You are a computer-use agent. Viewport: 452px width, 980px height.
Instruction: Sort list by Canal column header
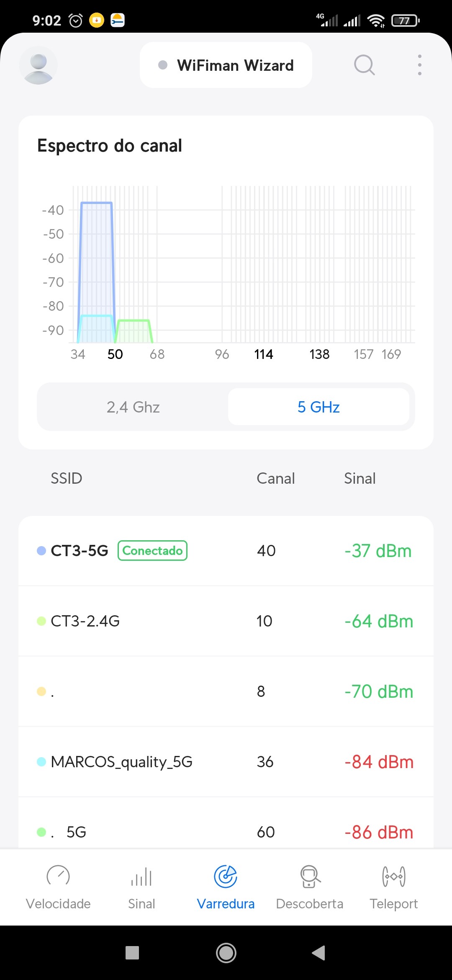point(275,478)
